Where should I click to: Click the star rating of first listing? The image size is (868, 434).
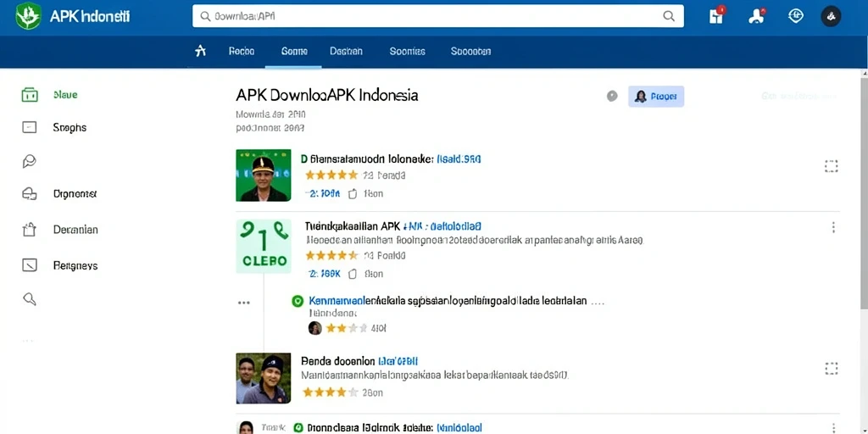[x=331, y=175]
